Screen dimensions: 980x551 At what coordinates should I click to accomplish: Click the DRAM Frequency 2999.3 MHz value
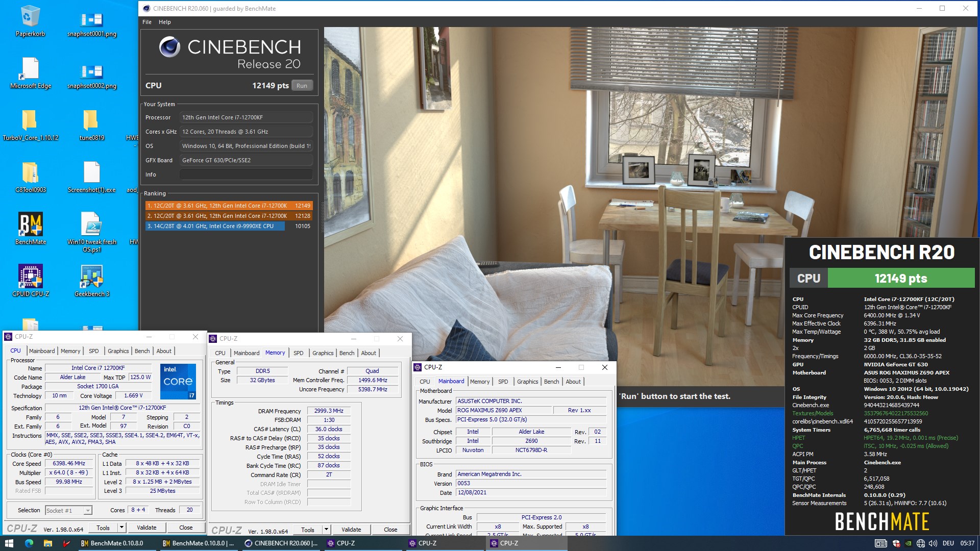(x=329, y=411)
